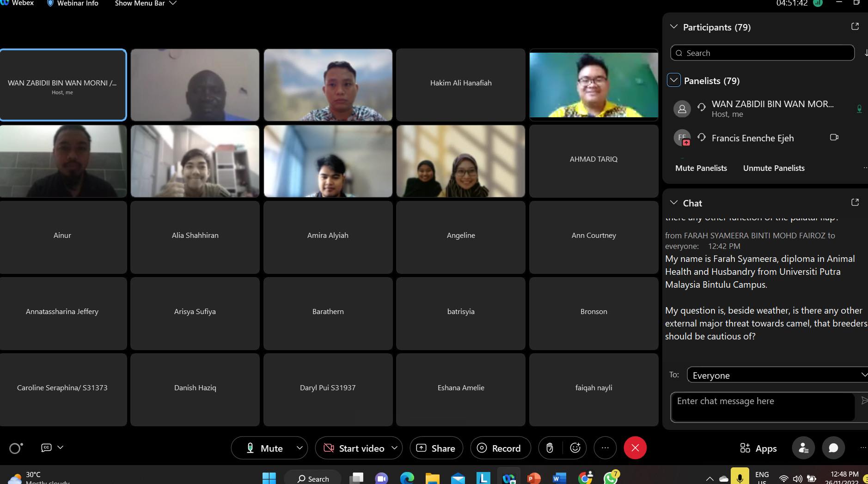The height and width of the screenshot is (484, 868).
Task: Open Word from the taskbar
Action: click(559, 478)
